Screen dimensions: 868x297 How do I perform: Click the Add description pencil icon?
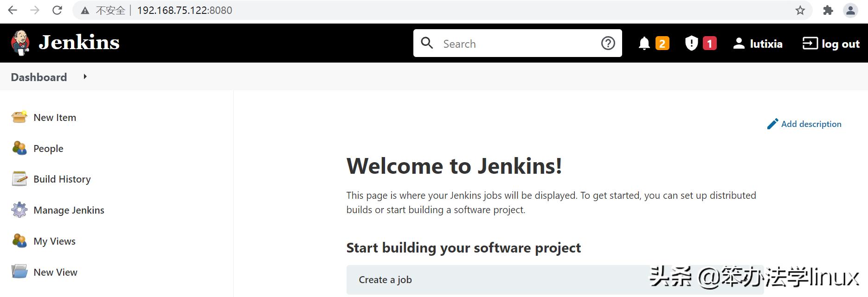772,124
